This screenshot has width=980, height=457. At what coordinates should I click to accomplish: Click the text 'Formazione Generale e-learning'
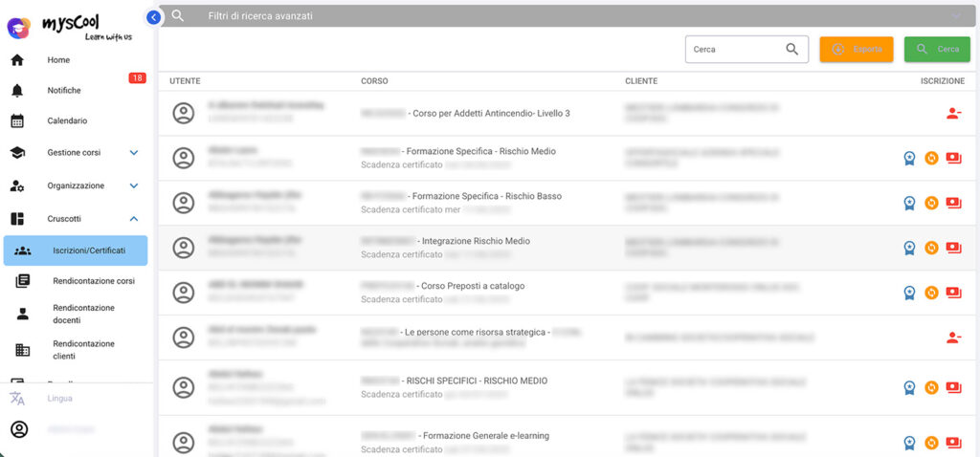486,436
